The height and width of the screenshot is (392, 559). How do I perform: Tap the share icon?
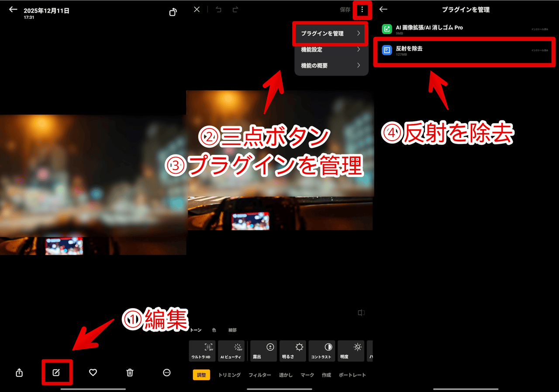(18, 373)
